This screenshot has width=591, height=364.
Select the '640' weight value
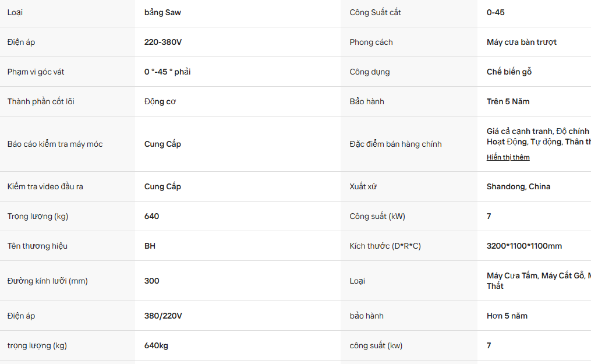151,216
